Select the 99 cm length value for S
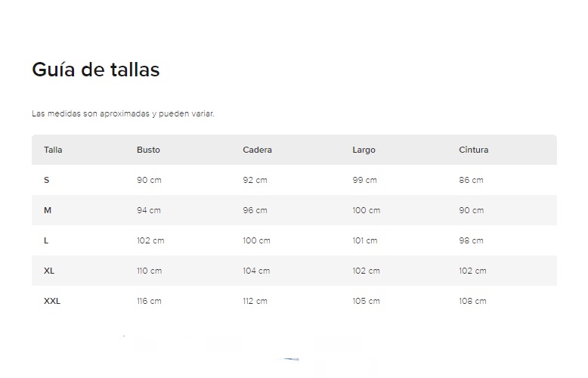The height and width of the screenshot is (378, 588). tap(364, 181)
